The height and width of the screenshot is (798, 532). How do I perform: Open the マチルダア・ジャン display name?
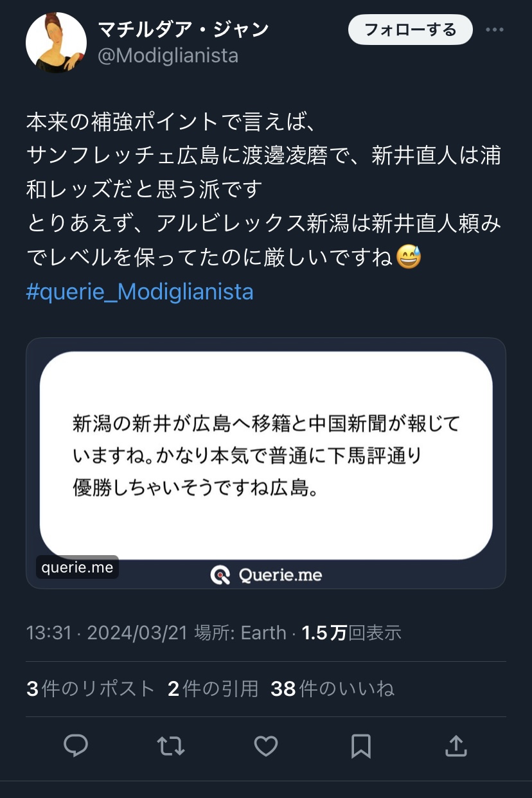click(x=183, y=29)
